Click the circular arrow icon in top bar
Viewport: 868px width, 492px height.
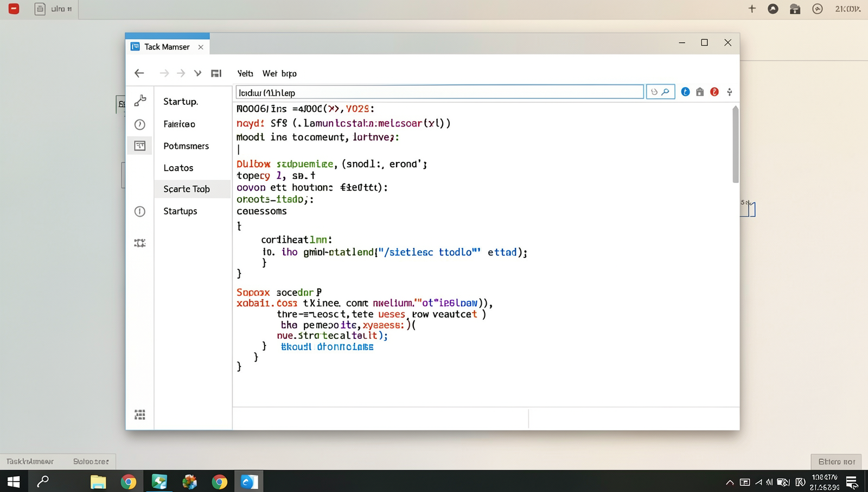(x=818, y=9)
